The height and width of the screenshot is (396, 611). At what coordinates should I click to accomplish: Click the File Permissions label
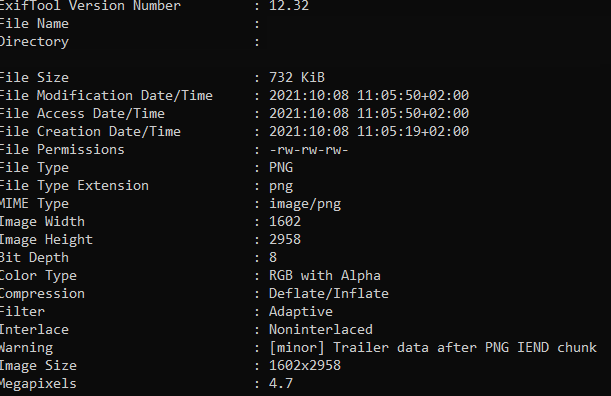(62, 149)
